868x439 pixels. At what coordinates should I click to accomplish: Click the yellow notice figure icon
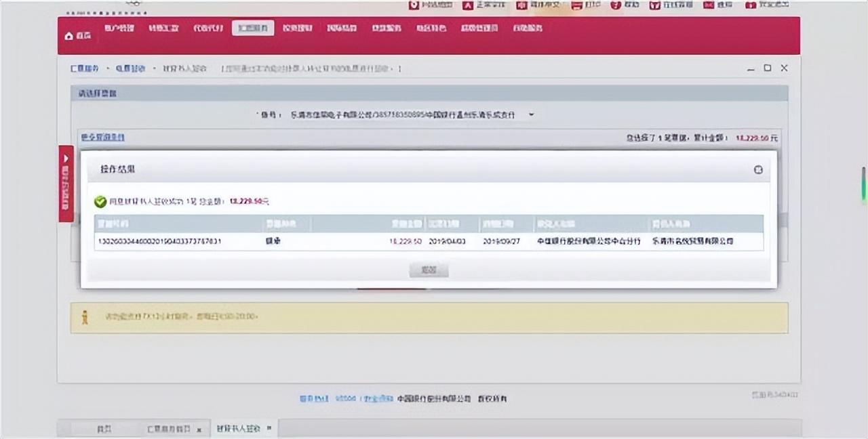(x=85, y=316)
